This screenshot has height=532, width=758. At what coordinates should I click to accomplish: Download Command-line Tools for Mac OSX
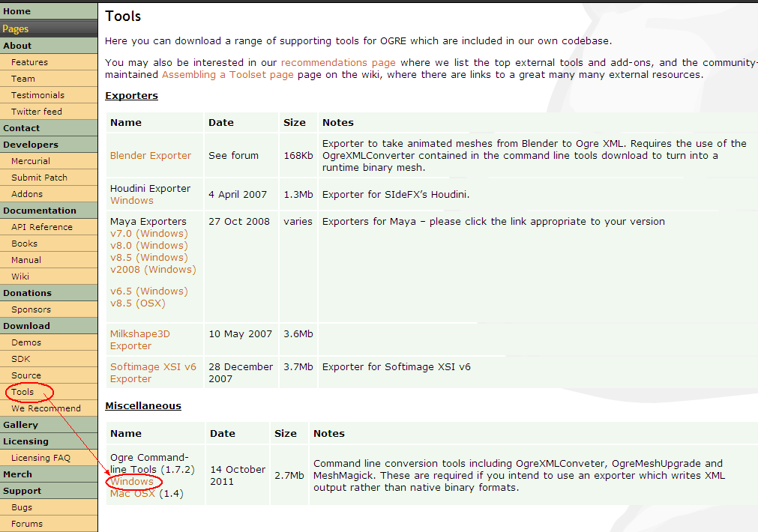coord(133,493)
